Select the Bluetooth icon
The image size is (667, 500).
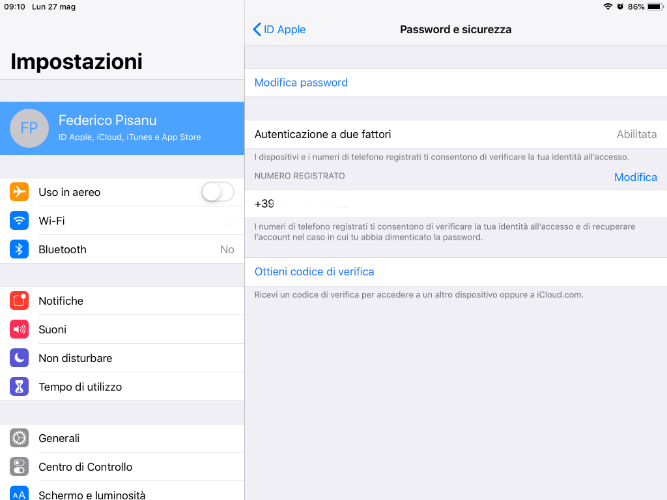click(x=19, y=249)
